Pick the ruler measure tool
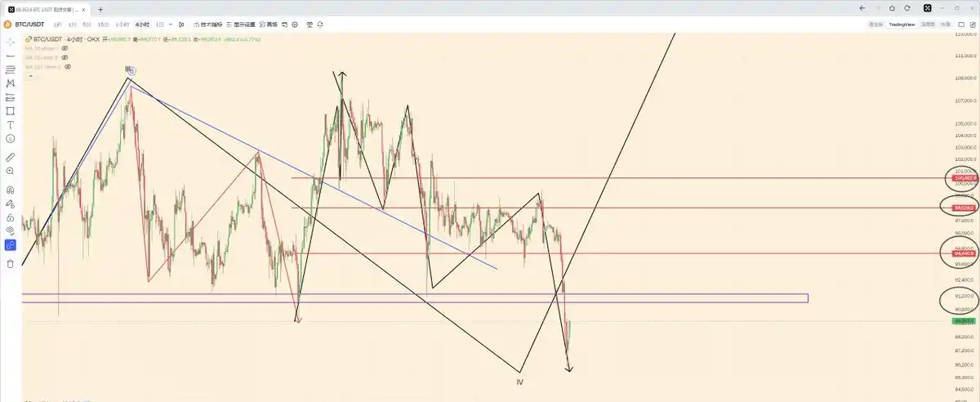Image resolution: width=980 pixels, height=402 pixels. point(10,156)
